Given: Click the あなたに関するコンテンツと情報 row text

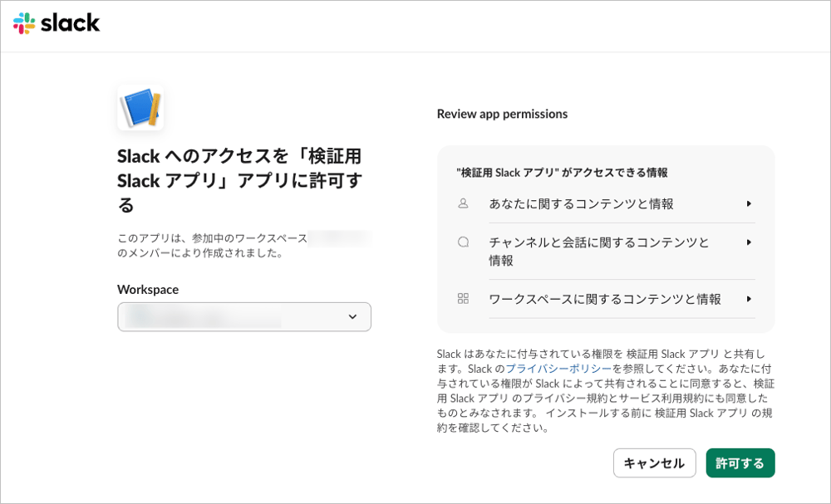Looking at the screenshot, I should tap(582, 203).
